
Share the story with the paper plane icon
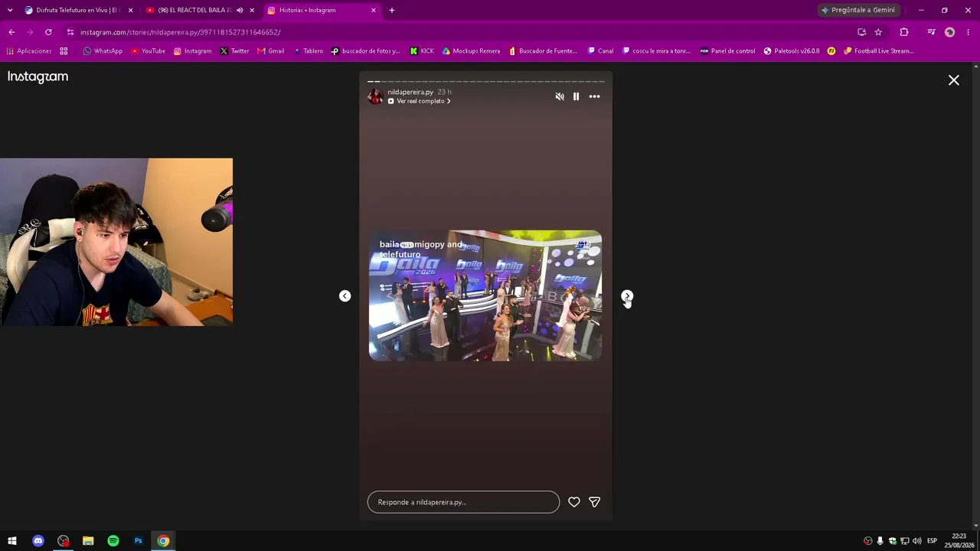tap(594, 502)
